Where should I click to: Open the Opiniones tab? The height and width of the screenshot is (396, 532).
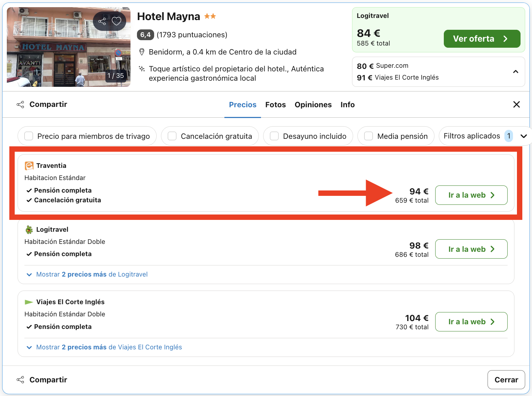pos(313,104)
